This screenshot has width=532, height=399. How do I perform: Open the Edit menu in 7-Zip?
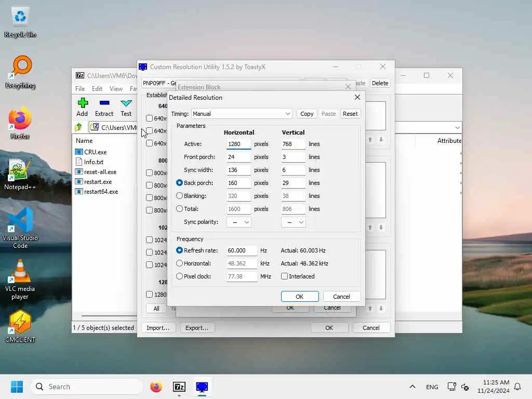pyautogui.click(x=97, y=88)
